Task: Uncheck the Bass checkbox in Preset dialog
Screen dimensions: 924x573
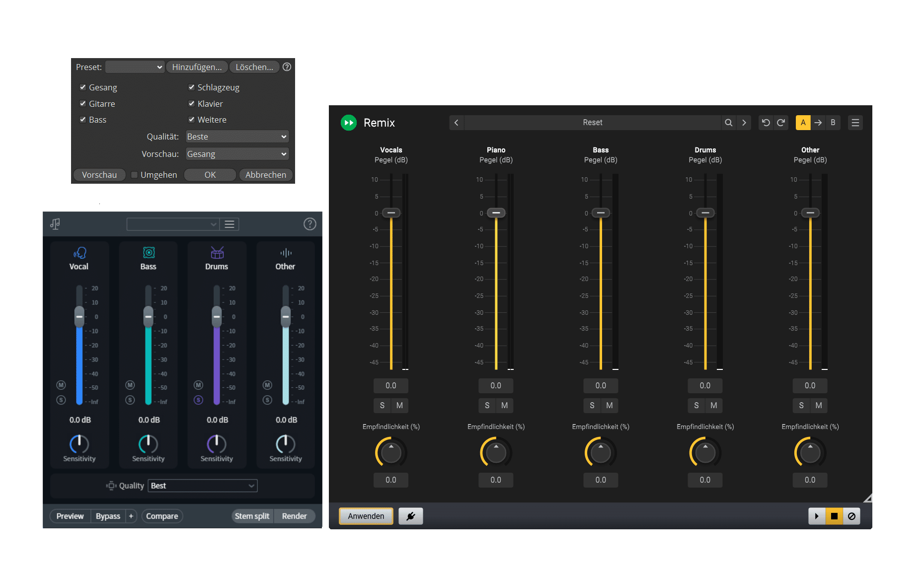Action: click(83, 120)
